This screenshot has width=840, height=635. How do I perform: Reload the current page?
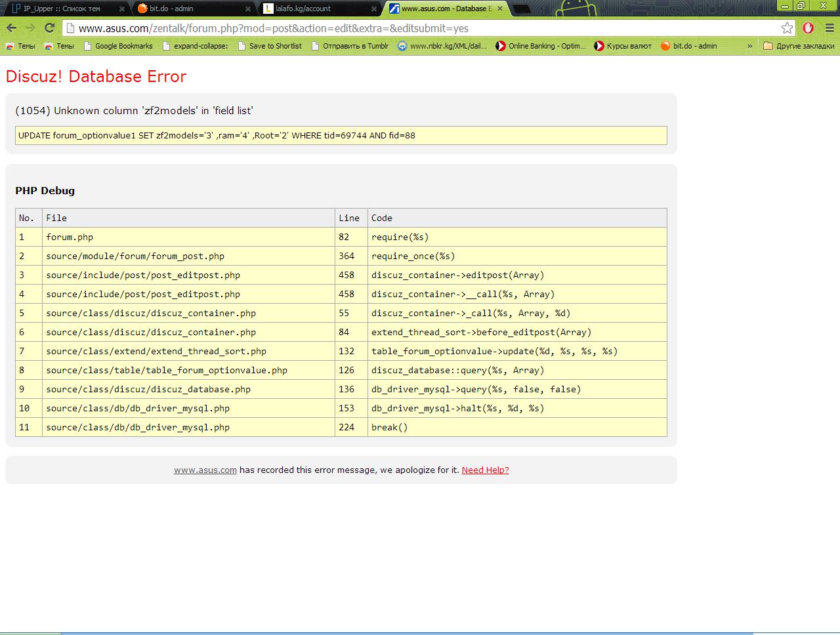[49, 28]
